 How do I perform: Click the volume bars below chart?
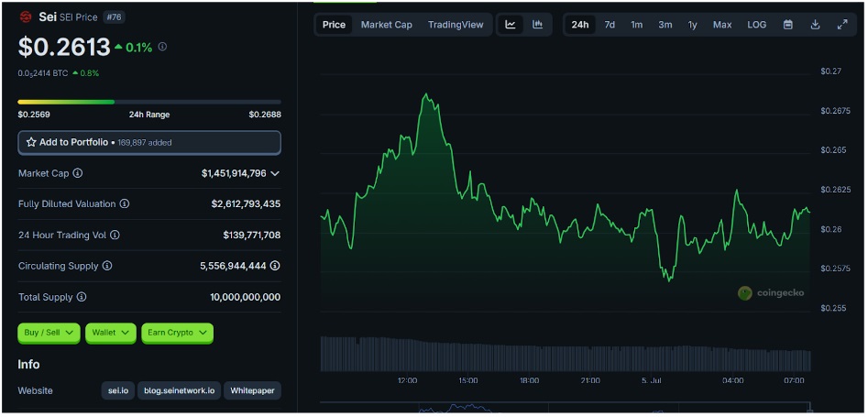point(566,353)
